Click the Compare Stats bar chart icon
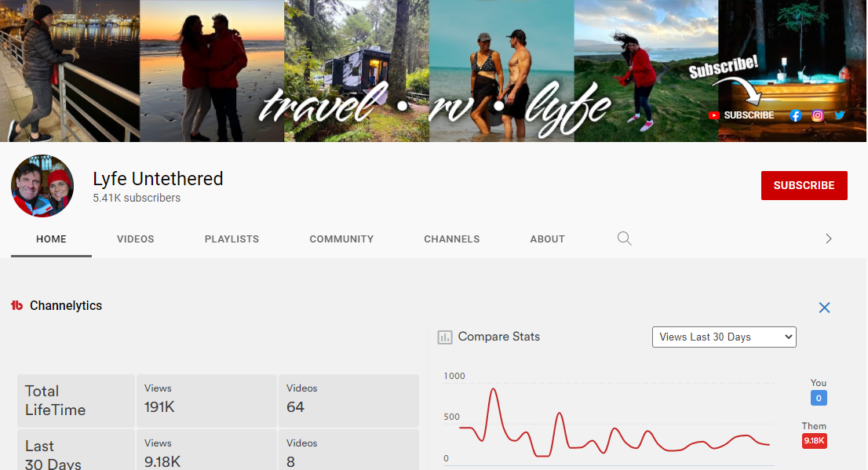 [444, 337]
